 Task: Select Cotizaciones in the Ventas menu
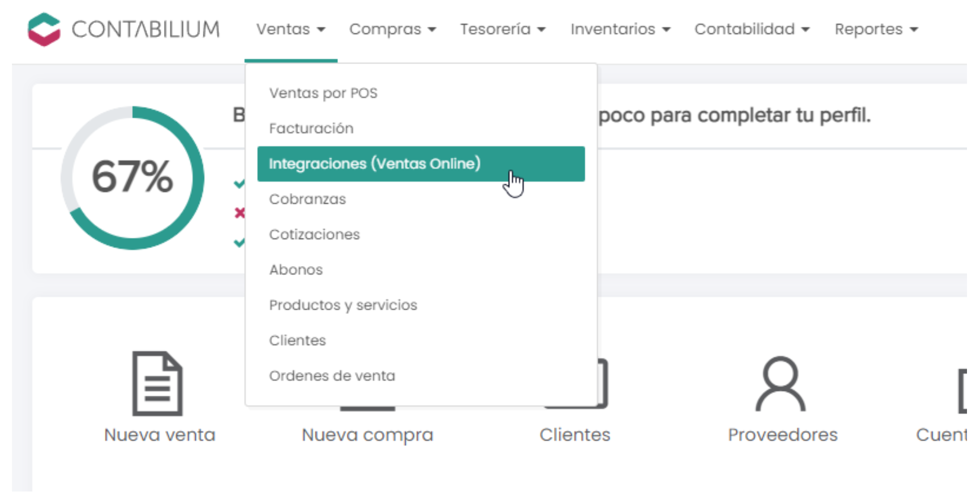314,235
